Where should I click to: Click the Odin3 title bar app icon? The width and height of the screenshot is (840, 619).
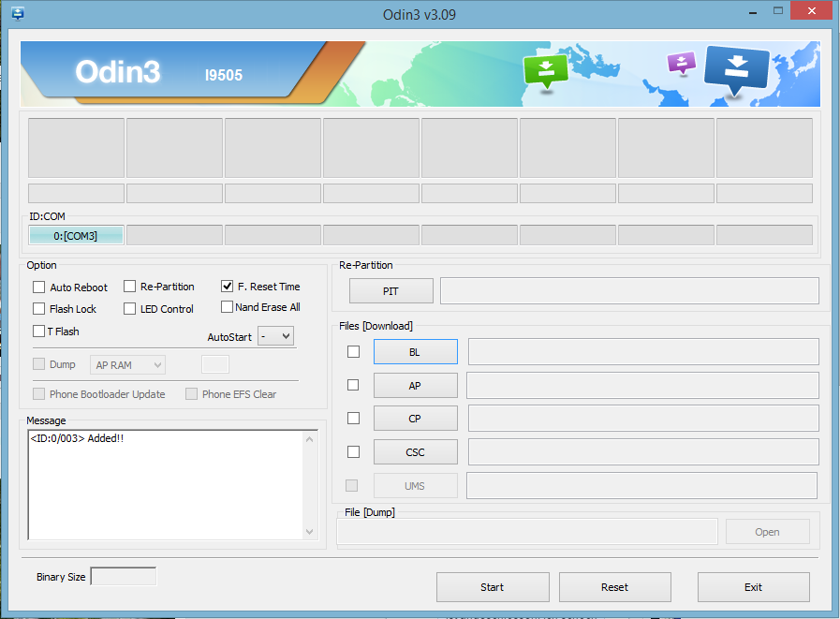(x=17, y=14)
